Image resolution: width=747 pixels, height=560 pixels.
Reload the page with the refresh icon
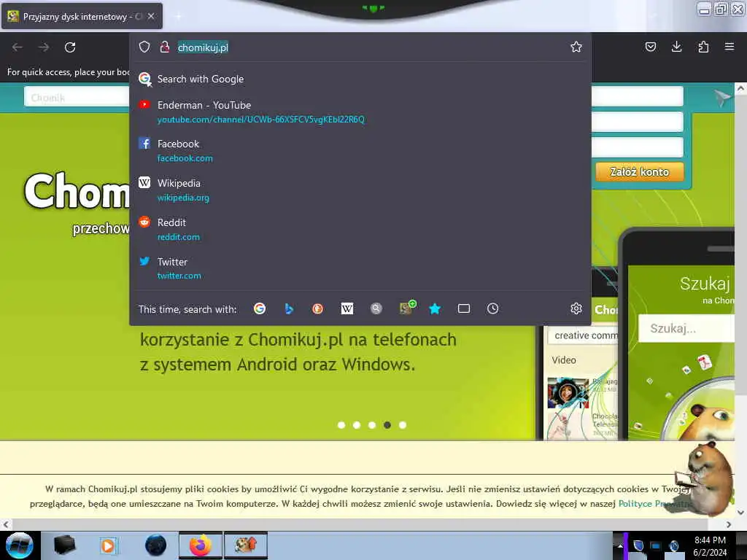click(70, 47)
